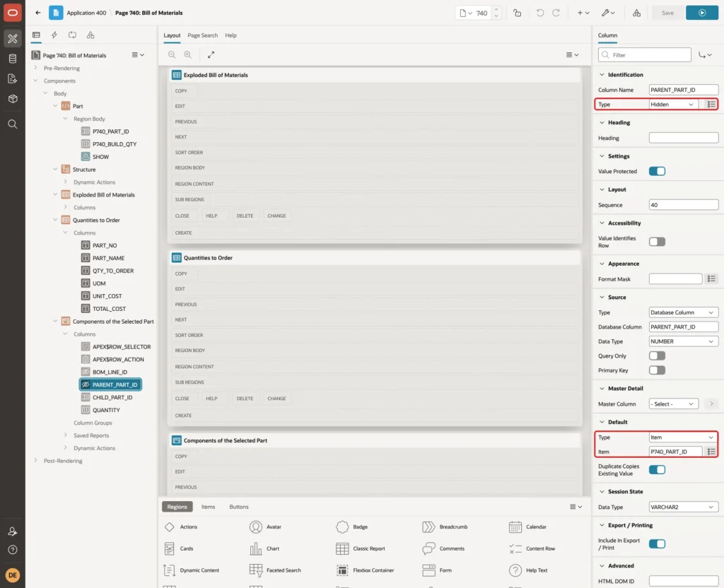Redo the last change

pos(556,13)
